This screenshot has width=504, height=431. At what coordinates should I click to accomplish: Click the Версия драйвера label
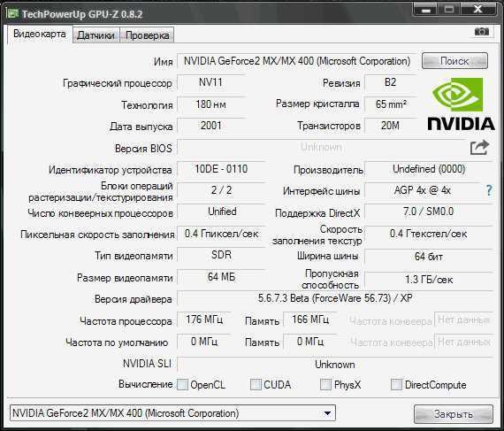[133, 299]
